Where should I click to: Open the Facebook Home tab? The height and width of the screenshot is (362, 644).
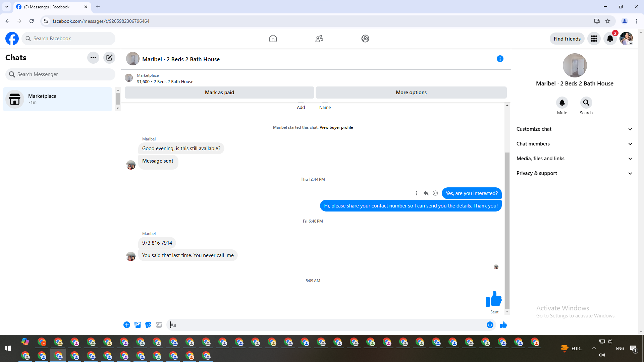pos(273,39)
